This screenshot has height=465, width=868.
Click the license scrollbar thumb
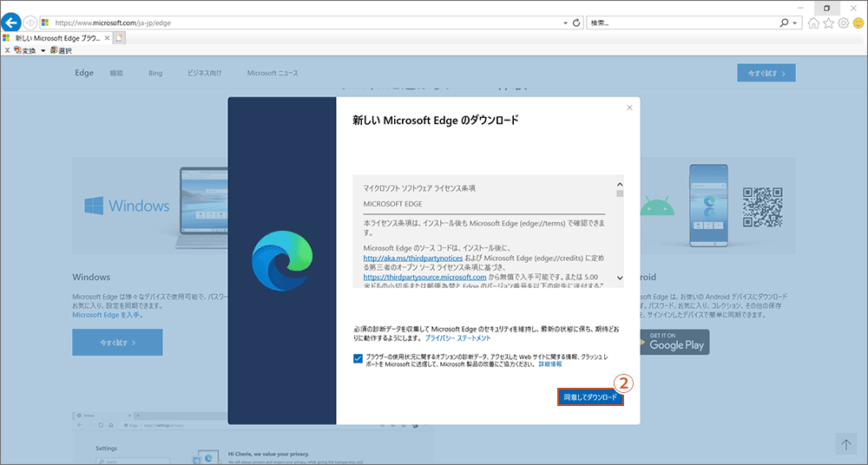pos(620,193)
